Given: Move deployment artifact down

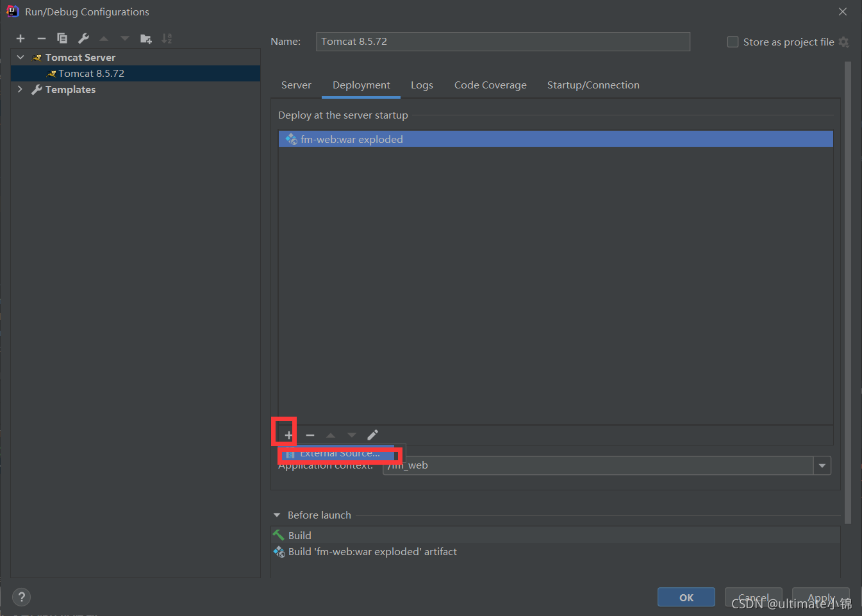Looking at the screenshot, I should click(352, 435).
